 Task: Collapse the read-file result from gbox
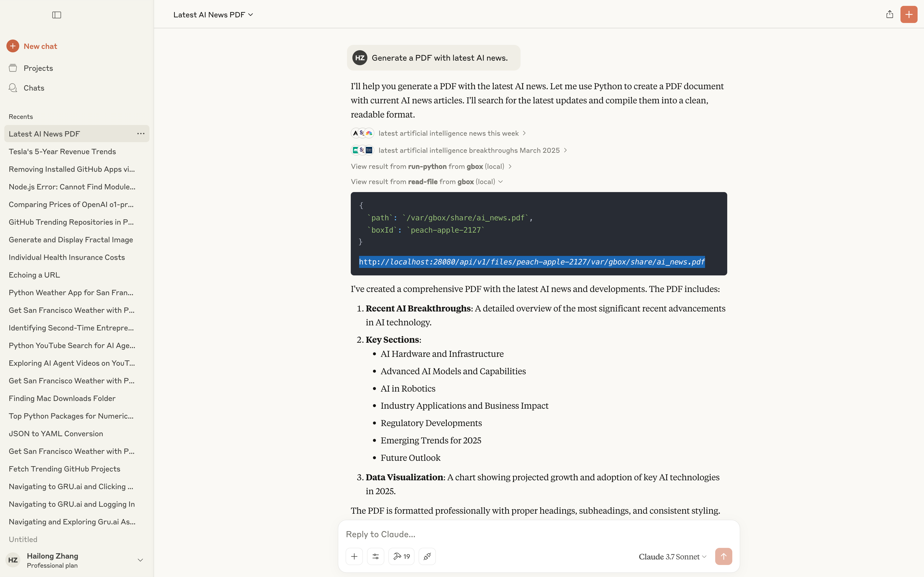pyautogui.click(x=427, y=182)
